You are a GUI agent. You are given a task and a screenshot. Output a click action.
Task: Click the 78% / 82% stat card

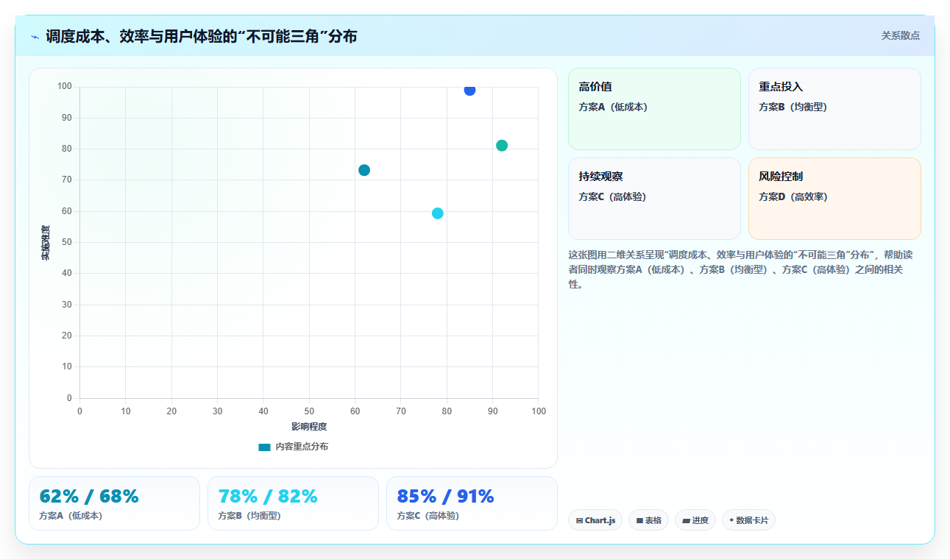[x=293, y=503]
